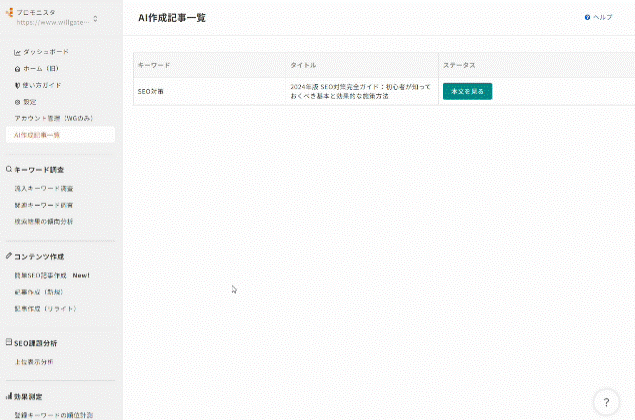Go to 簡単SEO記事作成 New! page
Viewport: 635px width, 420px height.
(52, 274)
